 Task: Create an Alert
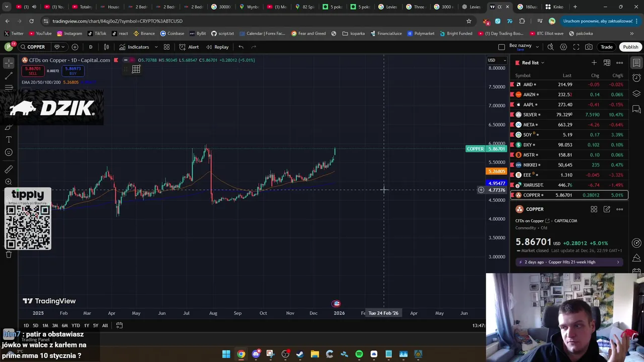click(189, 47)
